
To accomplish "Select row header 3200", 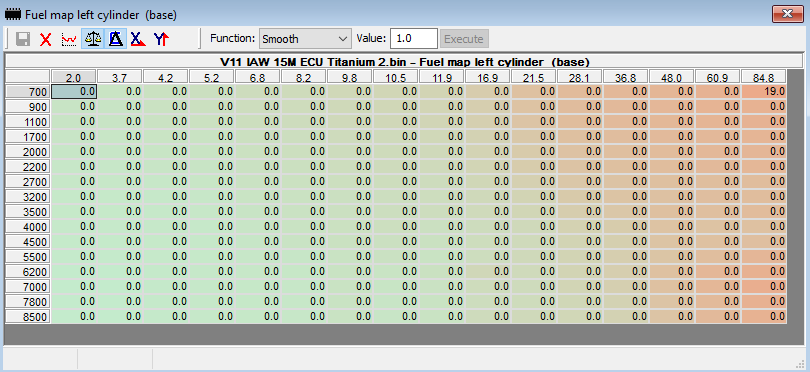I will coord(28,197).
